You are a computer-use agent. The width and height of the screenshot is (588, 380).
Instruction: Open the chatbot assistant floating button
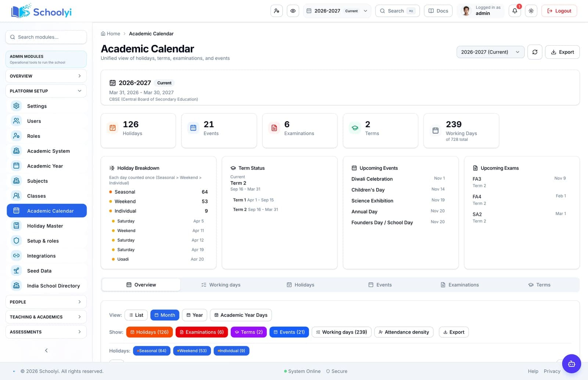tap(571, 364)
